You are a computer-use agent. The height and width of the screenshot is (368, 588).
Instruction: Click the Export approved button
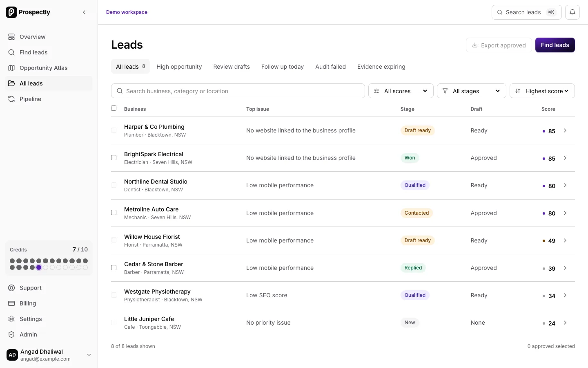pos(499,45)
